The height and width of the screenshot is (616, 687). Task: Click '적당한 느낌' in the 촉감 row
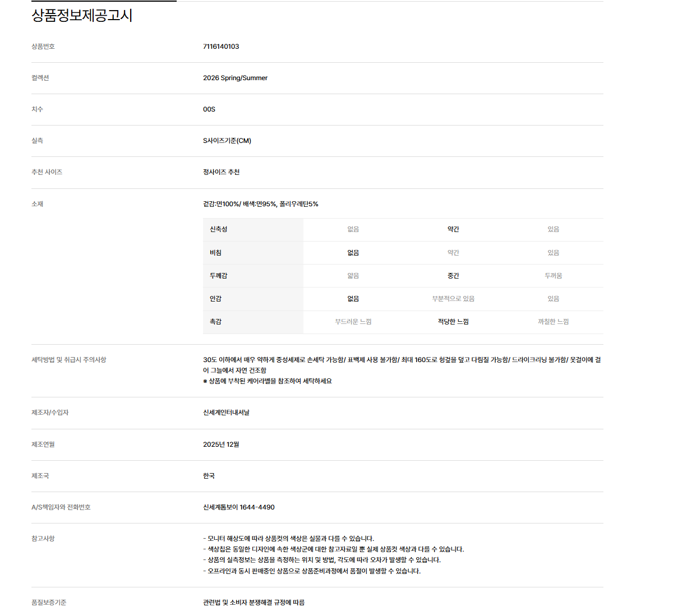(x=453, y=322)
